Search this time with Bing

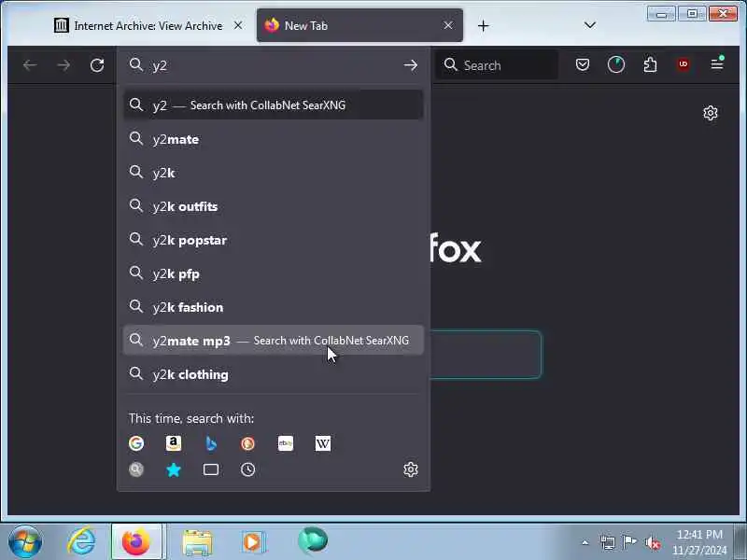[x=211, y=443]
